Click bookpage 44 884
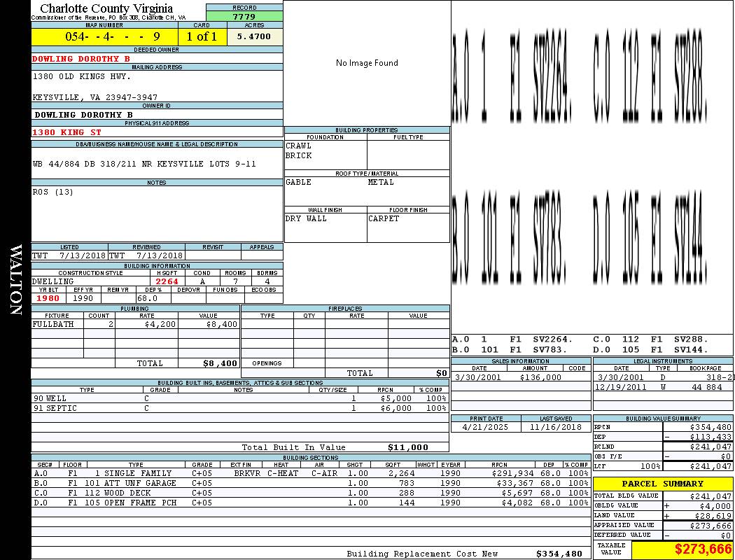 coord(706,387)
